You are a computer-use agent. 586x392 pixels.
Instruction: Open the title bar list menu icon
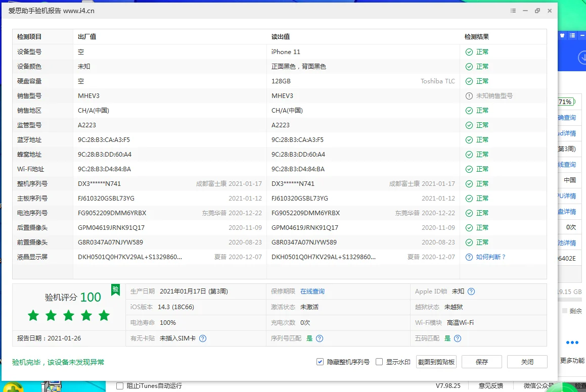513,11
